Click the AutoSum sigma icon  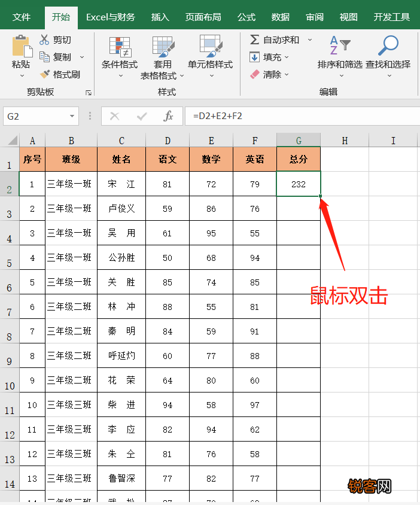coord(254,39)
